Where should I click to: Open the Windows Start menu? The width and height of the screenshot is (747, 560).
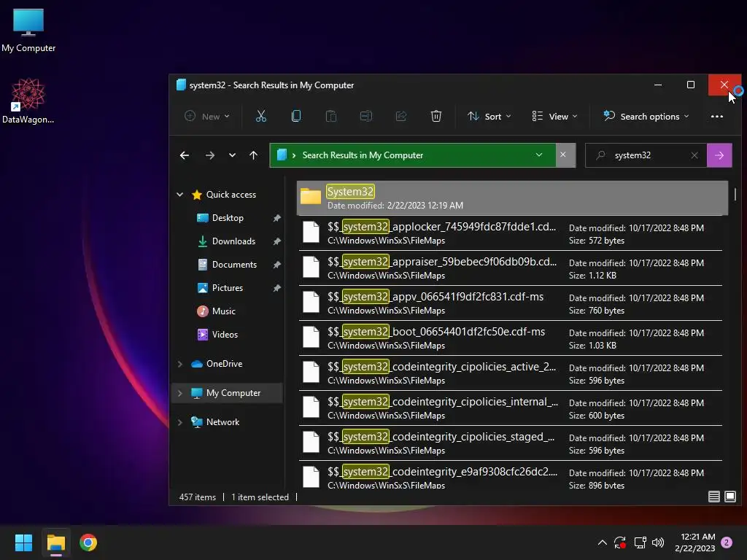tap(23, 542)
